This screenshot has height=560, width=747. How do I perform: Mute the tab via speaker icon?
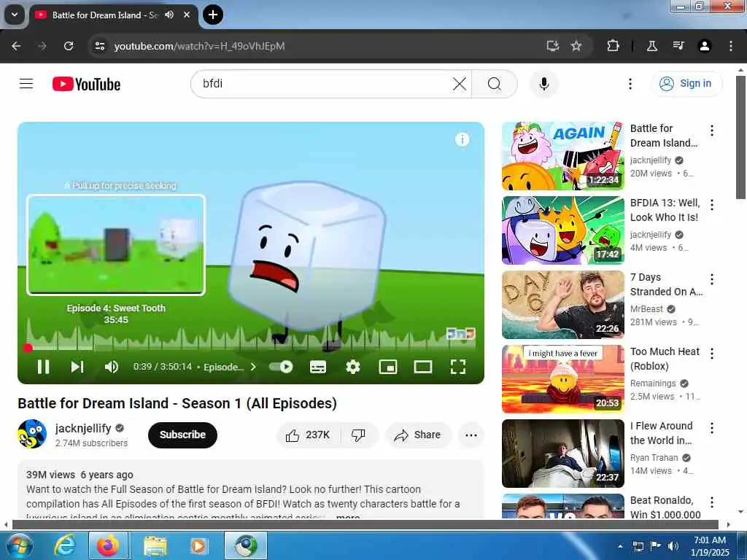pyautogui.click(x=169, y=15)
